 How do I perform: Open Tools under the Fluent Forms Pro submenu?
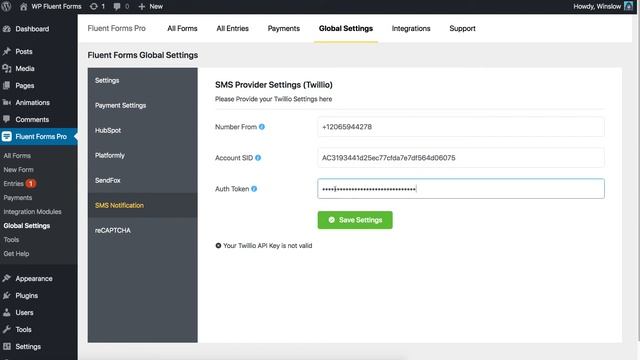(x=11, y=240)
